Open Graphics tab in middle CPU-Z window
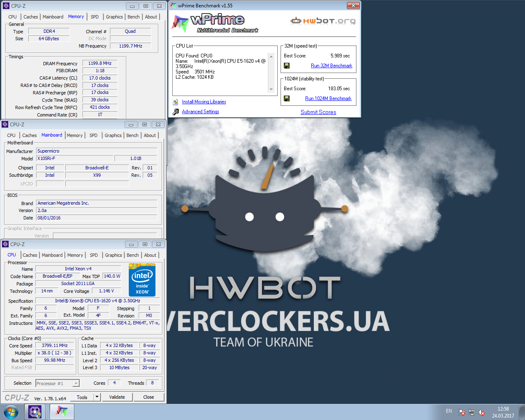525x420 pixels. (113, 135)
